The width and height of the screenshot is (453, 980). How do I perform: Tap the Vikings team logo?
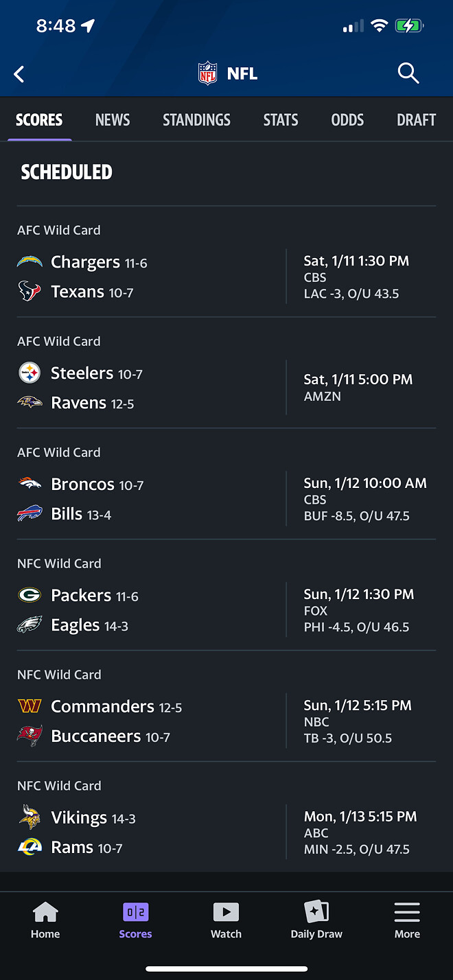coord(30,817)
